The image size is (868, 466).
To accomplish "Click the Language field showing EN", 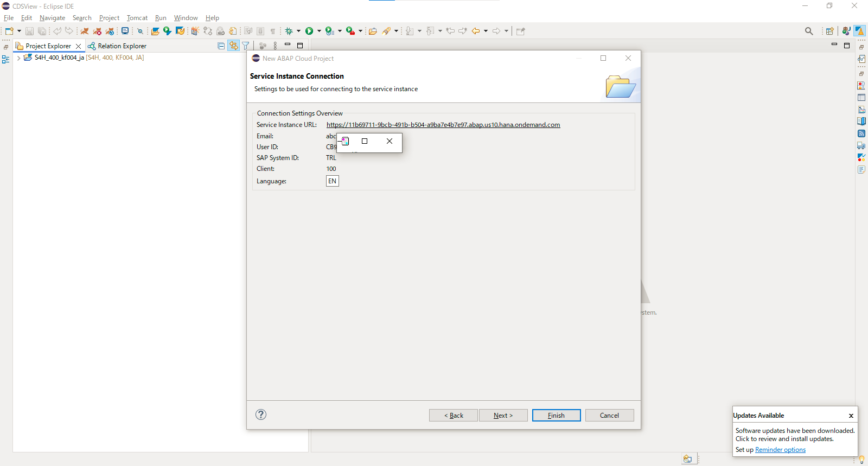I will click(332, 181).
